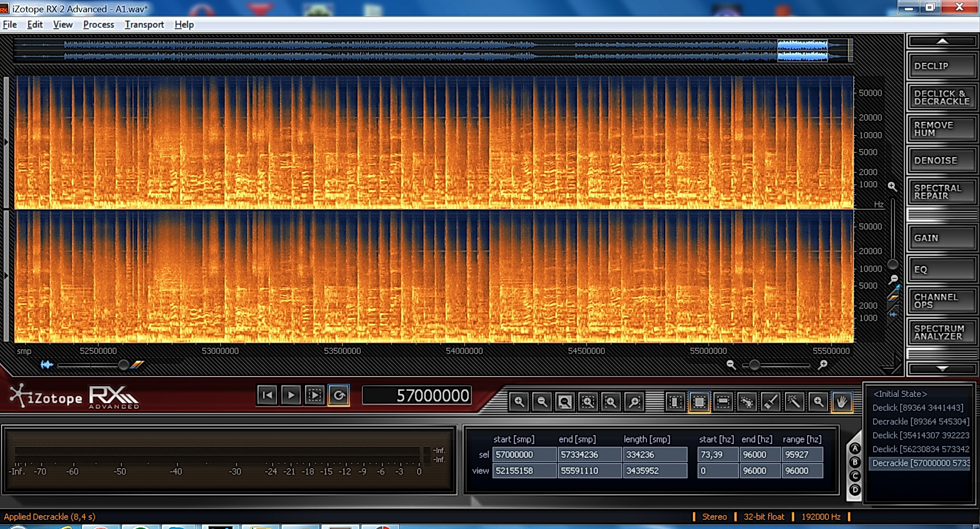980x529 pixels.
Task: Click the play selection button
Action: pyautogui.click(x=315, y=395)
